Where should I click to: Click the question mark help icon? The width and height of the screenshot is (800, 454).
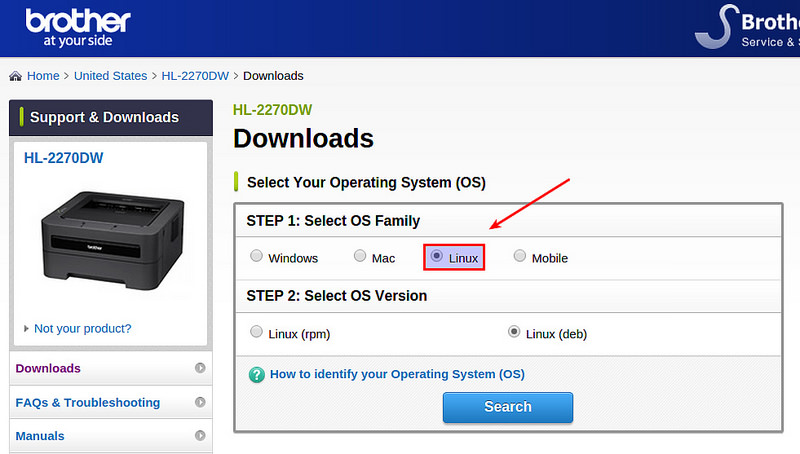pos(256,375)
